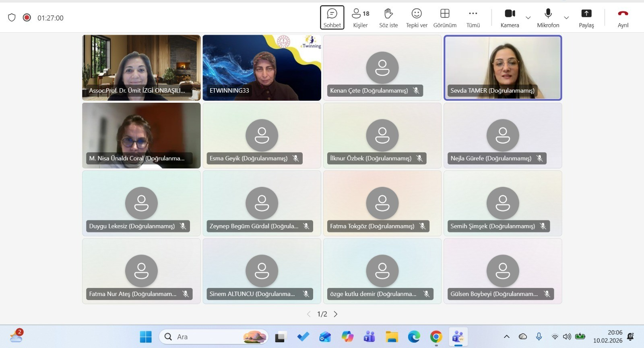Toggle the Mikrofon mute
Screen dimensions: 644x348
pos(548,18)
